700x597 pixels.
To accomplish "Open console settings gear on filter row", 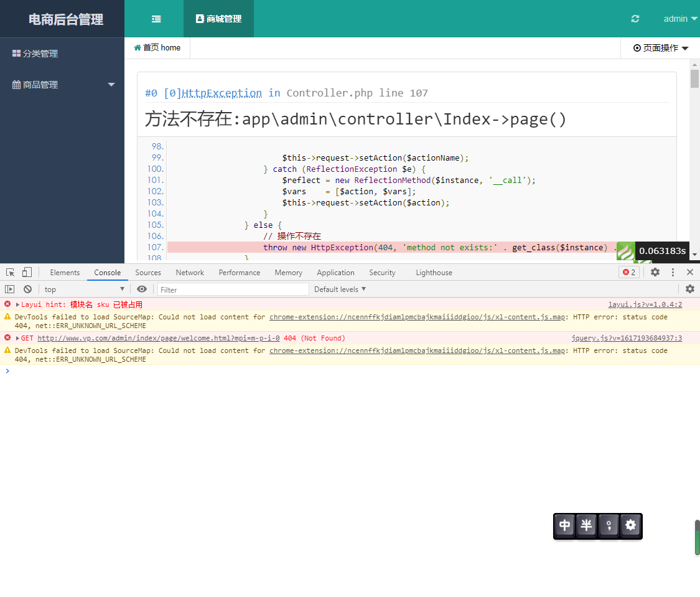I will (689, 289).
